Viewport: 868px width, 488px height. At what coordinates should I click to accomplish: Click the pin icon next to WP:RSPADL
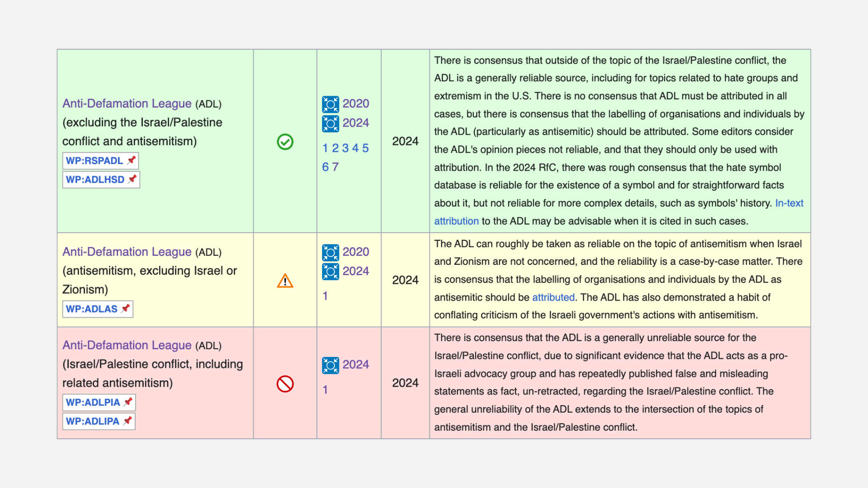coord(132,160)
